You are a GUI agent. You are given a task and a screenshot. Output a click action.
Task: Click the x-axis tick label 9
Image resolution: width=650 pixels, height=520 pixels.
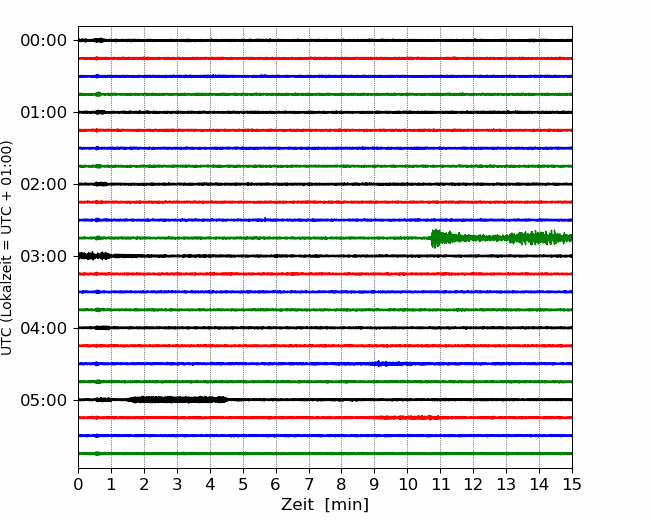click(x=374, y=484)
